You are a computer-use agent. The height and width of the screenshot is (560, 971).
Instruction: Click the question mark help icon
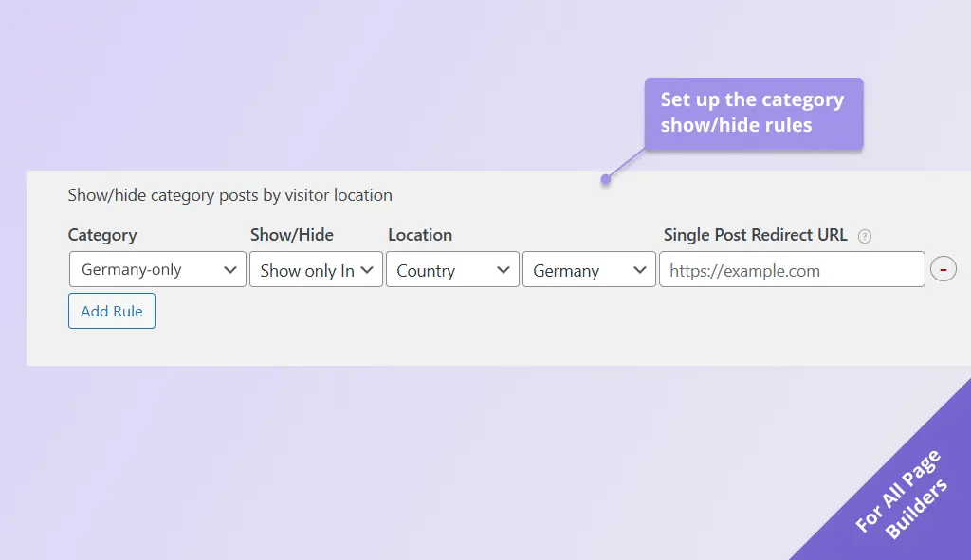point(864,236)
